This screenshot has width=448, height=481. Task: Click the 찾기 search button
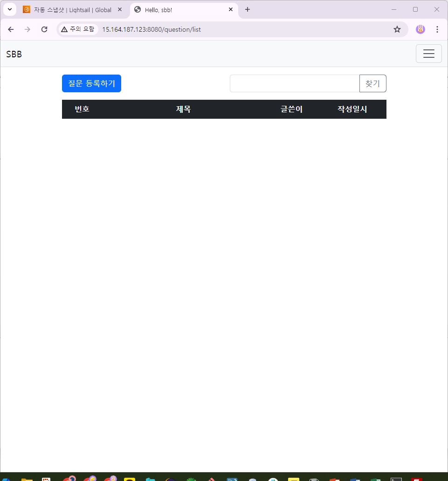point(373,83)
